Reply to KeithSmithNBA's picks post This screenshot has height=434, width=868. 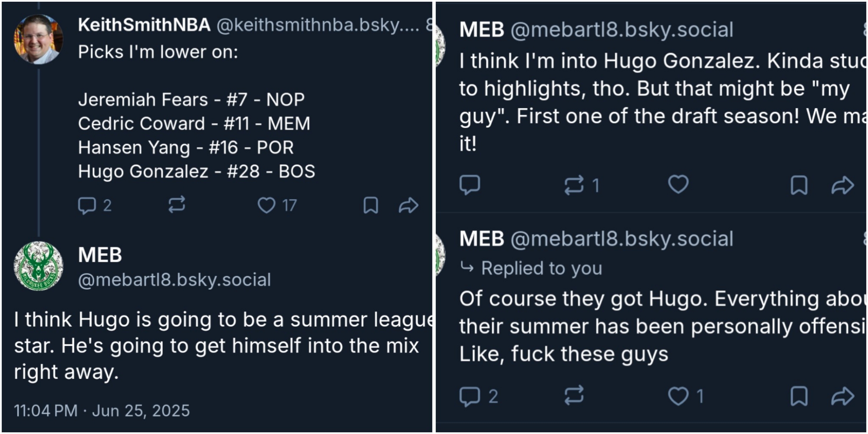(x=87, y=205)
